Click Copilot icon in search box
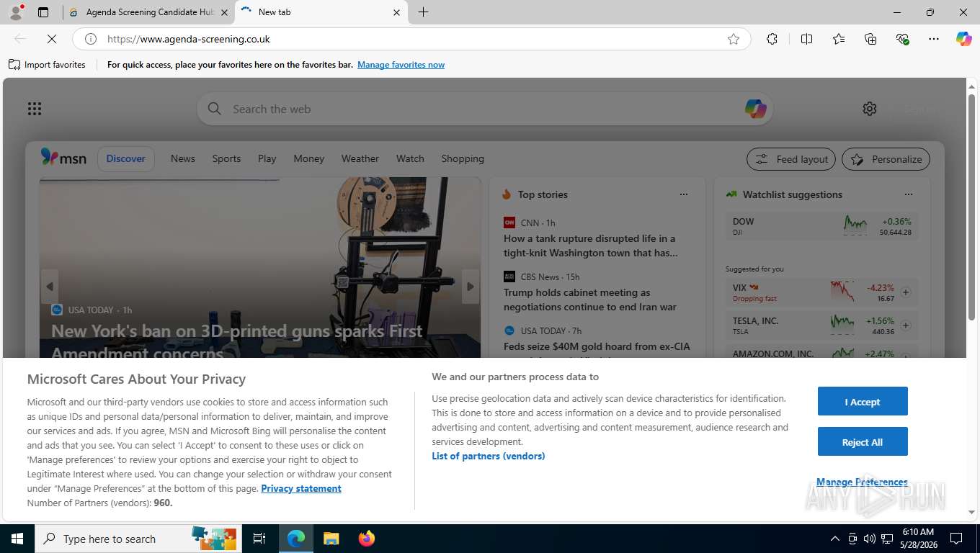Screen dimensions: 980x553 [755, 109]
